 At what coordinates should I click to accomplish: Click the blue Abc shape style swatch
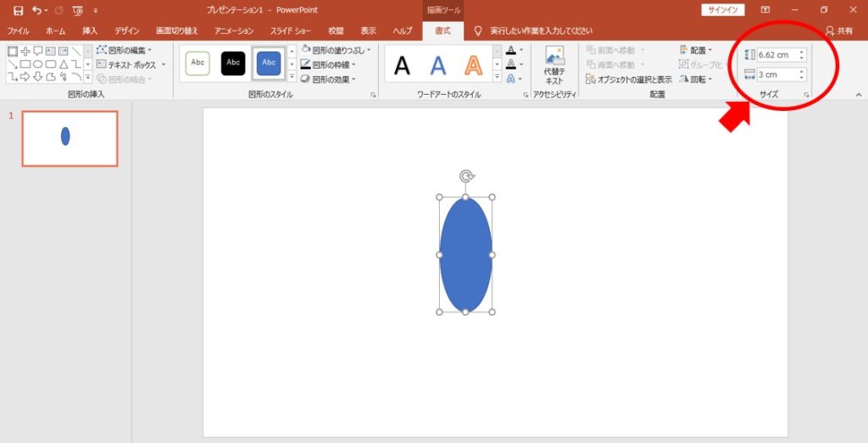point(269,63)
